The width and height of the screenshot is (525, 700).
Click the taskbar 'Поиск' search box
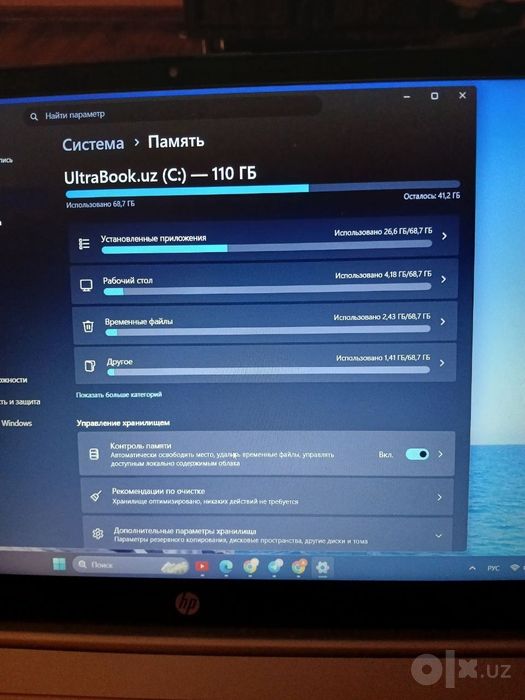130,566
